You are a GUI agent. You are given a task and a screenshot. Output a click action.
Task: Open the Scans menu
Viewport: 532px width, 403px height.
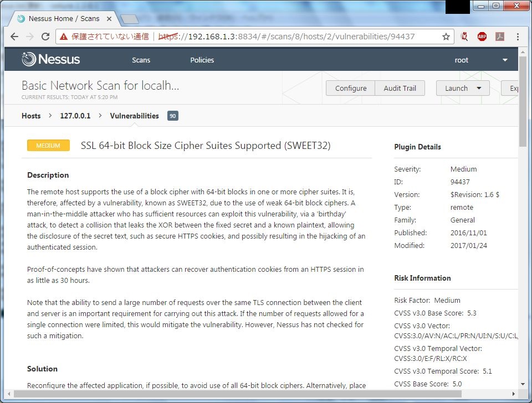click(141, 60)
